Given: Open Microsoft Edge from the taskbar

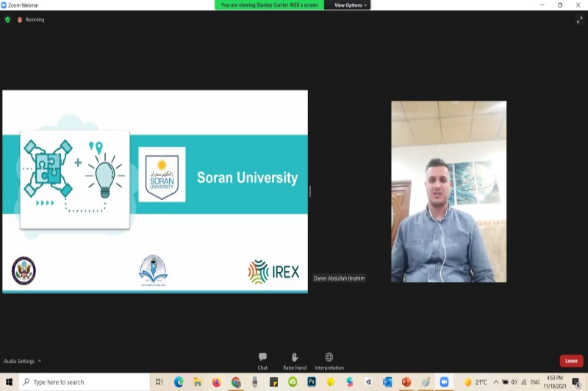Looking at the screenshot, I should [x=179, y=382].
